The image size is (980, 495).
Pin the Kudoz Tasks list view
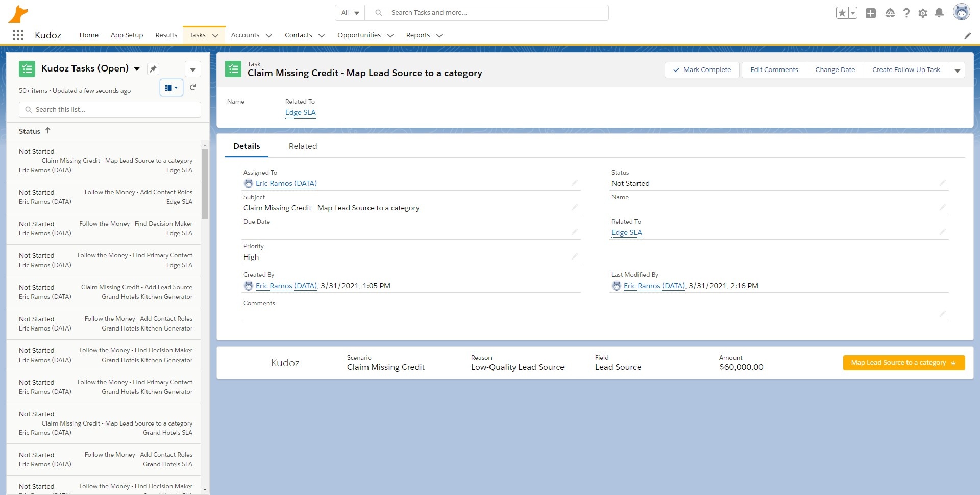point(153,69)
